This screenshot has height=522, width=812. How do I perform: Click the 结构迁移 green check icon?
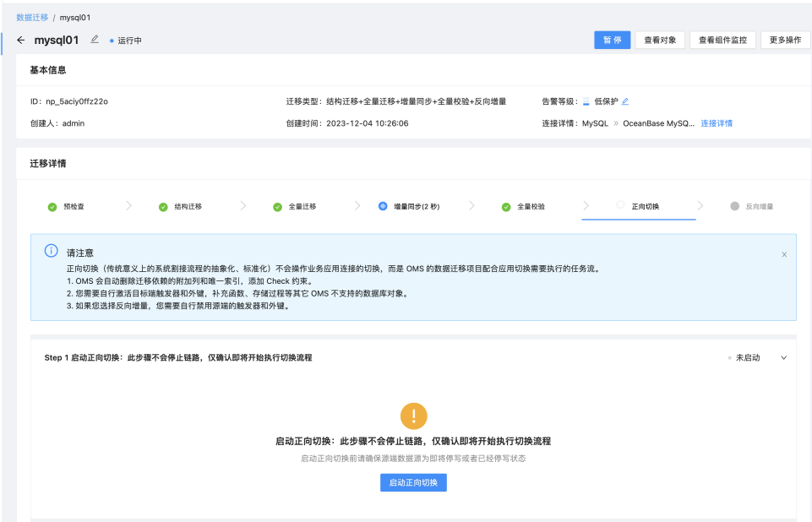(163, 207)
